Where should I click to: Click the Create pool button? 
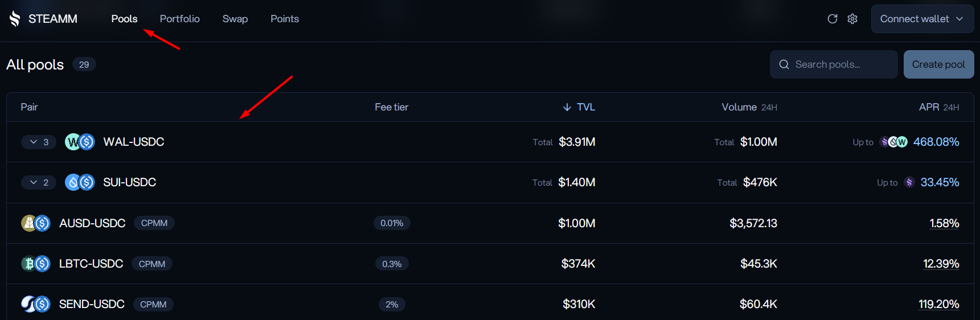click(x=938, y=64)
